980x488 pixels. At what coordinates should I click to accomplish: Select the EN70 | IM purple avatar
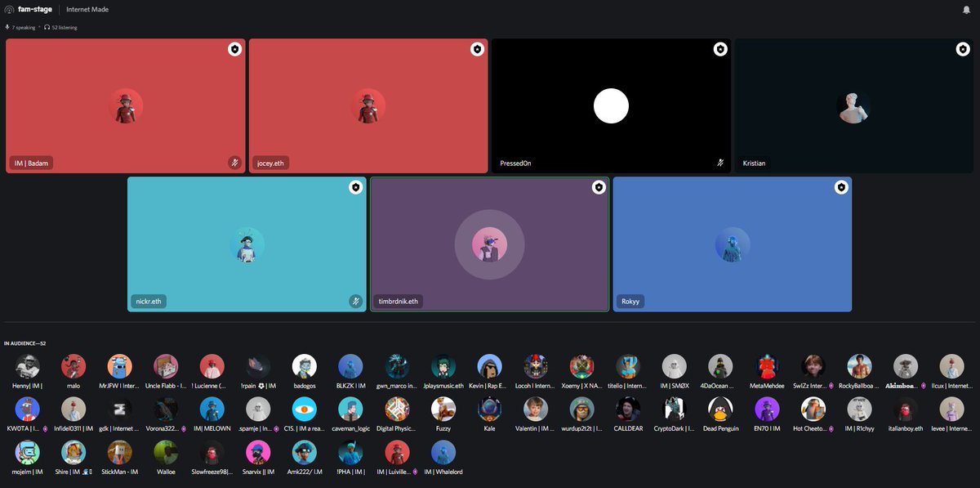pos(767,409)
